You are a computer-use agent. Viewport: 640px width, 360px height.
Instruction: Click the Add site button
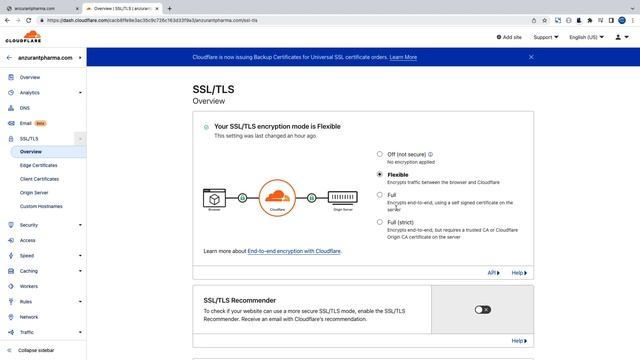click(x=509, y=37)
